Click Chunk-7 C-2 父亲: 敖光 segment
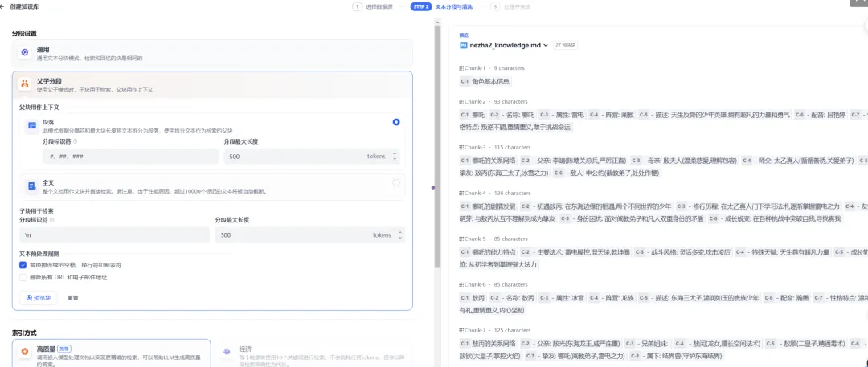 571,343
